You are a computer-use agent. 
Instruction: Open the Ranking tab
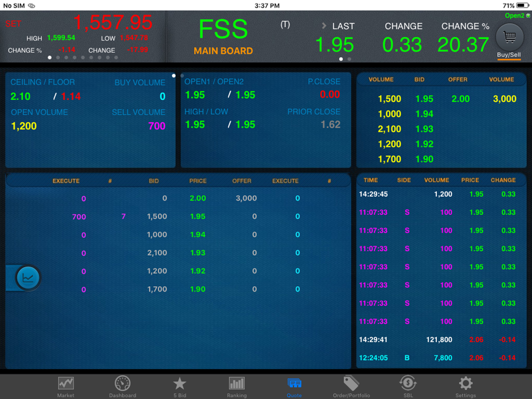pos(237,387)
